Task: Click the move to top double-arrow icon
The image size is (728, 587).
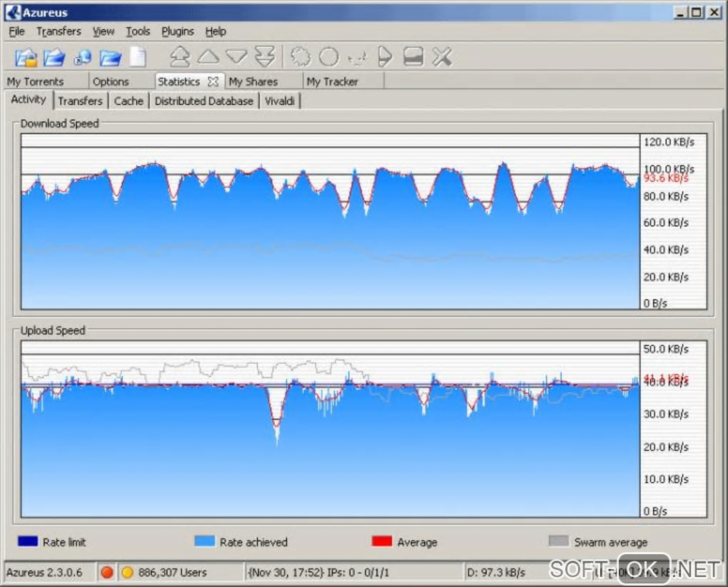Action: point(179,57)
